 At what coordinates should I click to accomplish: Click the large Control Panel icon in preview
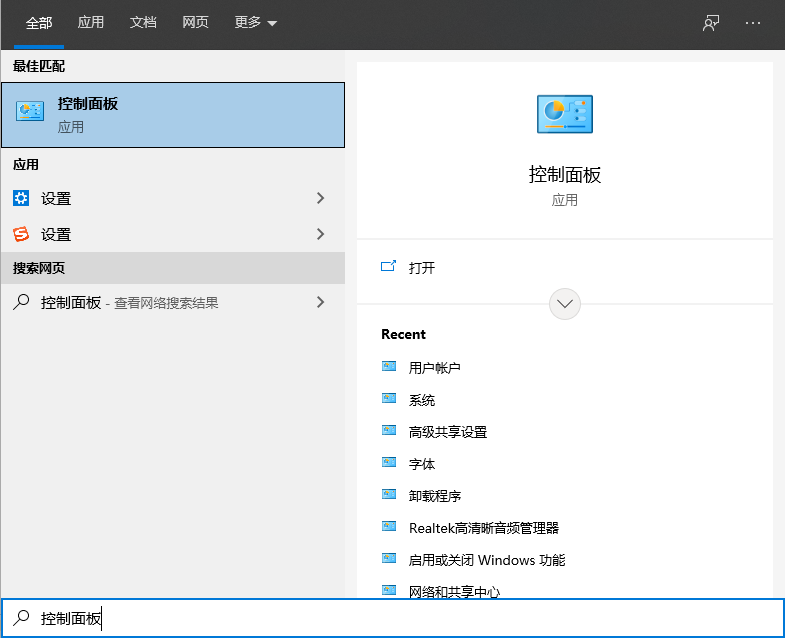[x=564, y=115]
